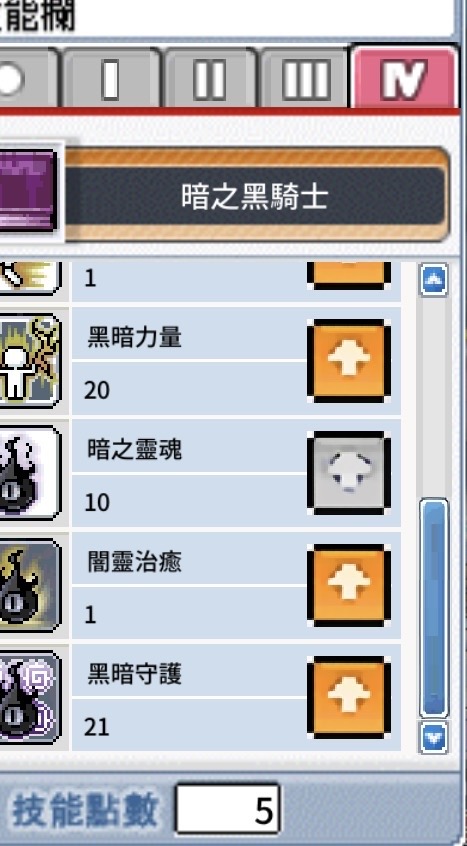Select the 闇靈治癒 skill icon
The width and height of the screenshot is (467, 846).
[x=30, y=585]
